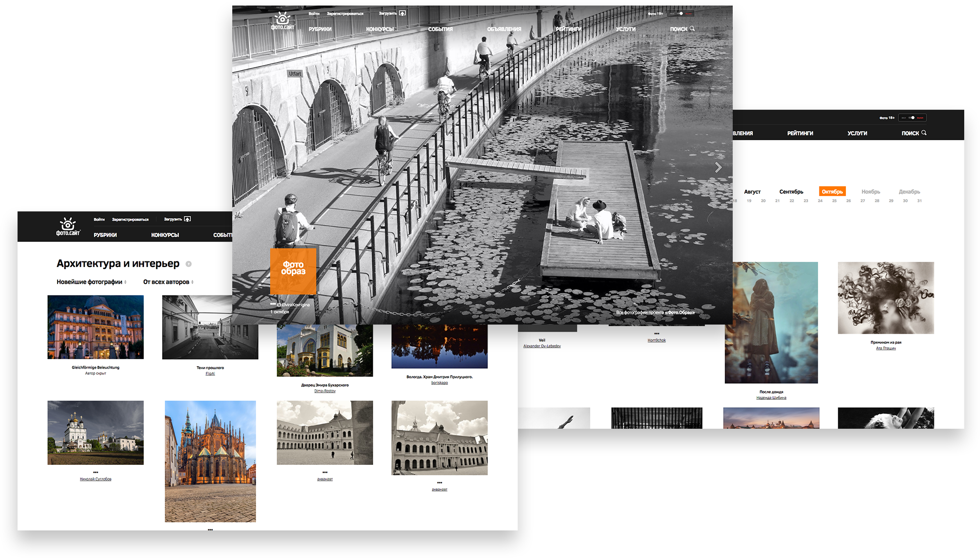Screen dimensions: 980x558
Task: Open РУБРИКИ on the Архитектура page header
Action: point(105,235)
